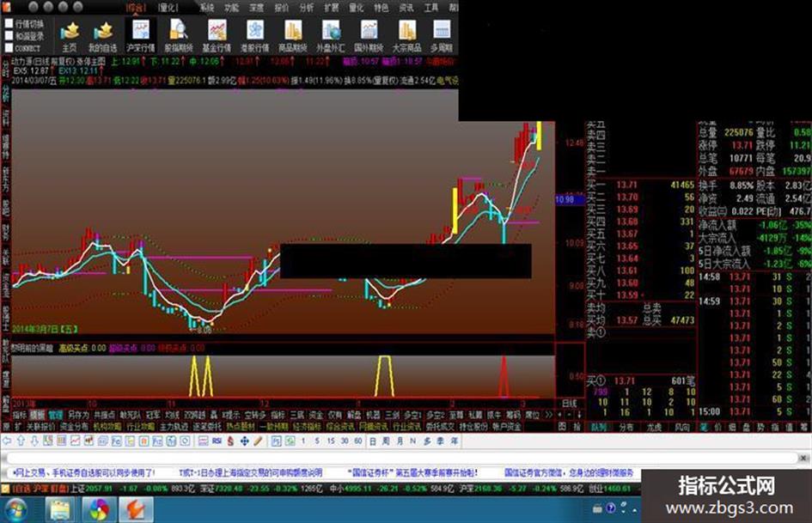The width and height of the screenshot is (812, 523).
Task: Click the RSI indicator toolbar icon
Action: pos(217,441)
